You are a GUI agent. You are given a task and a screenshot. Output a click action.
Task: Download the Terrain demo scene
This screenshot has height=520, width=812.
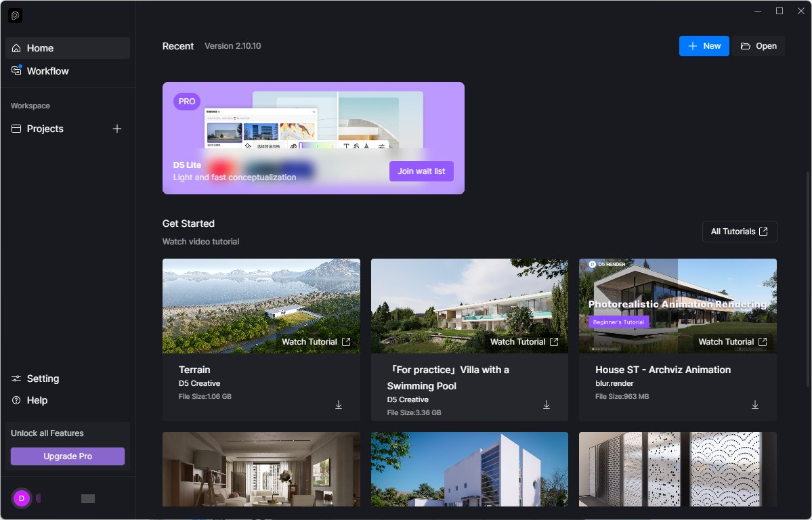(338, 404)
